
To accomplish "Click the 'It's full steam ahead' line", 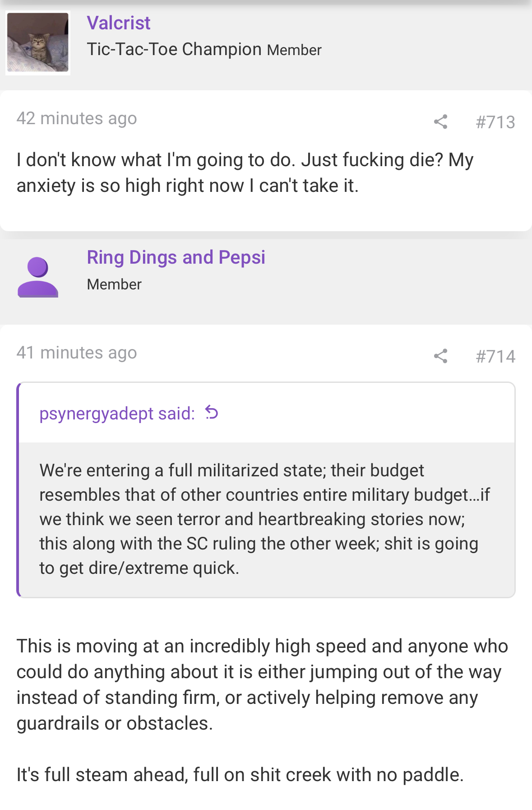I will pyautogui.click(x=240, y=775).
